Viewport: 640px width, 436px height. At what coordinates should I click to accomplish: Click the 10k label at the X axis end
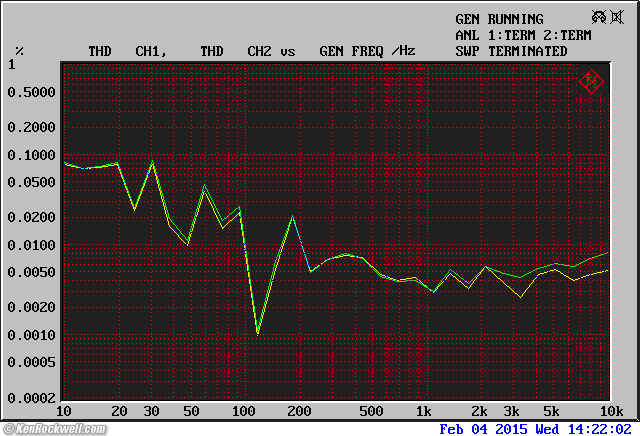click(611, 412)
